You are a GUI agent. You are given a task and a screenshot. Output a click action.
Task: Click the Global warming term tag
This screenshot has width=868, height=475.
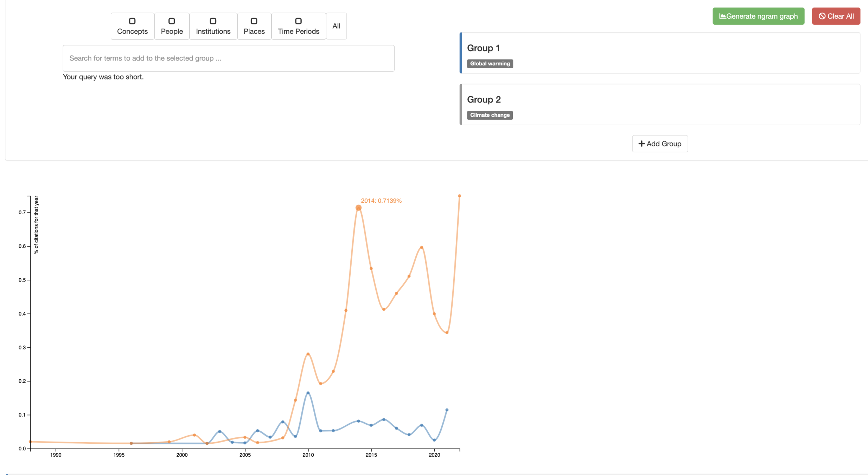[490, 64]
